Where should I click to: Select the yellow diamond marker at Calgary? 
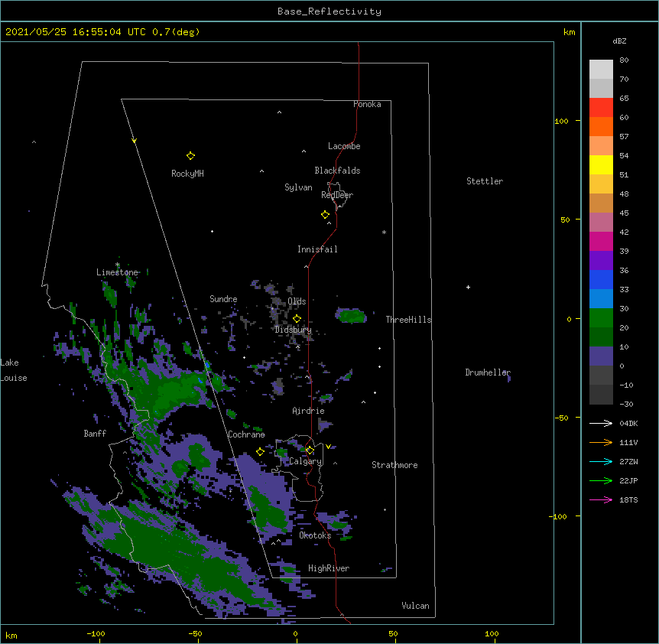tap(310, 450)
